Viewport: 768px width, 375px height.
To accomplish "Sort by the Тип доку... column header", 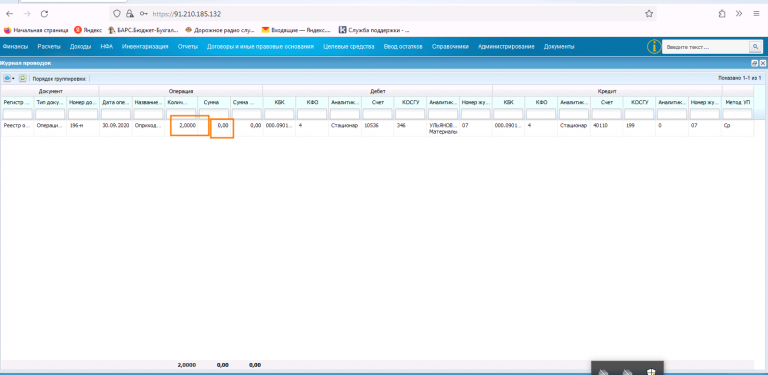I will (50, 102).
